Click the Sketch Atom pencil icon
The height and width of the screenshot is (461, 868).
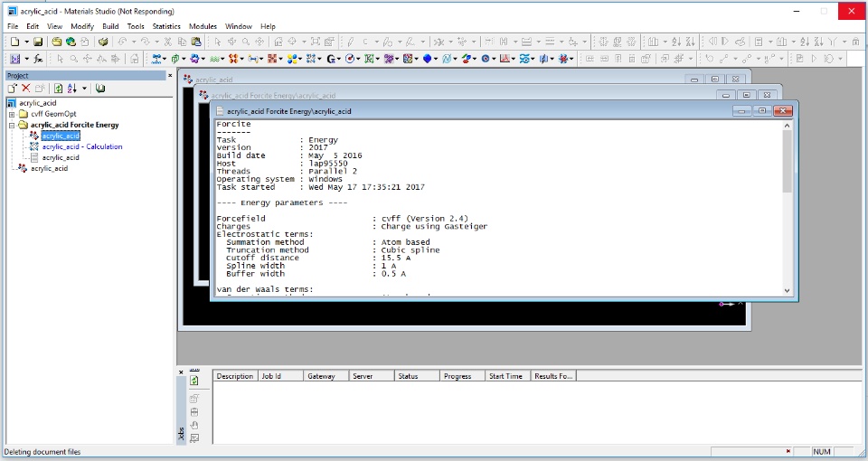[351, 42]
